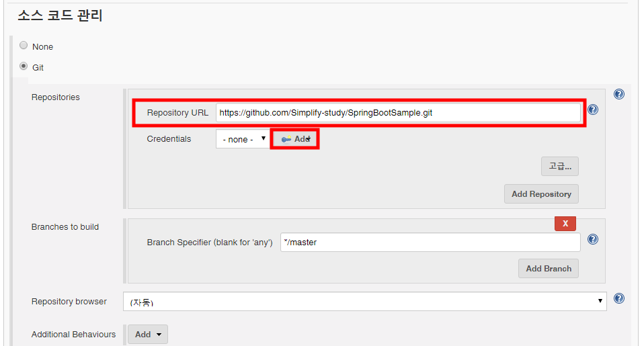Open the Credentials '- none -' dropdown
Image resolution: width=644 pixels, height=346 pixels.
click(x=243, y=139)
